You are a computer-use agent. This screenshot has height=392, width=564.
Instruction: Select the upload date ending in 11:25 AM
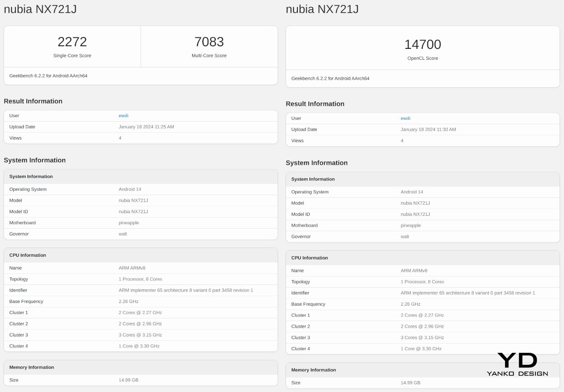pyautogui.click(x=146, y=127)
